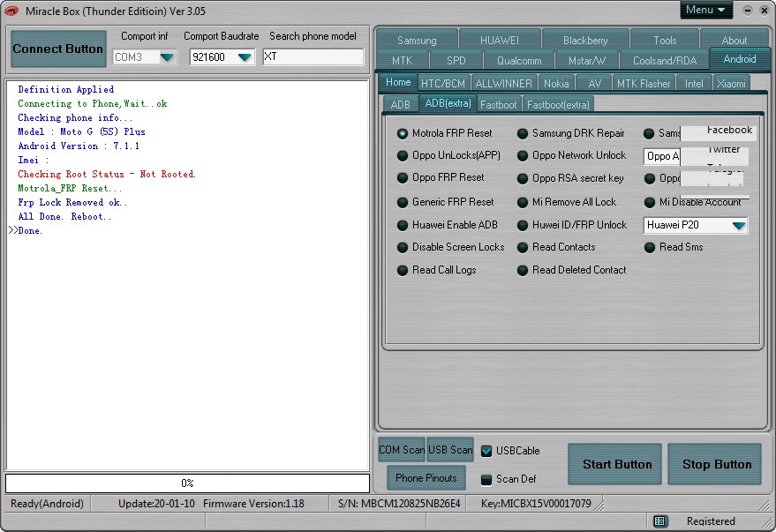Click the Start Button
Viewport: 776px width, 532px height.
point(616,464)
